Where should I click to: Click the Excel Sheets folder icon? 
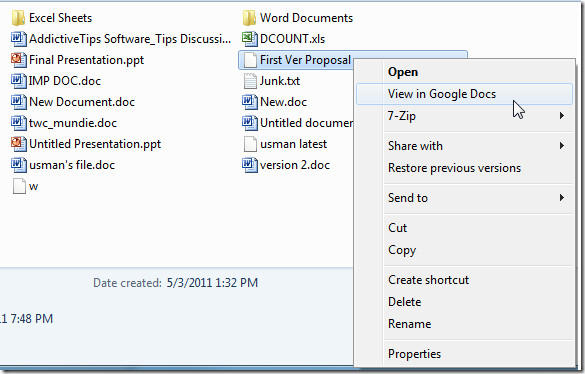point(18,18)
